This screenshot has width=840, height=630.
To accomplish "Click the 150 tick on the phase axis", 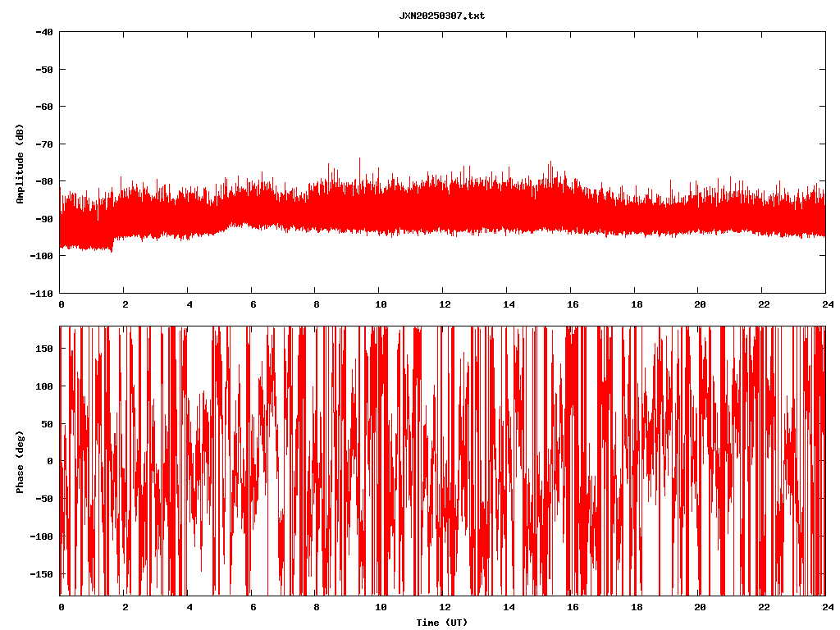I will pos(44,349).
